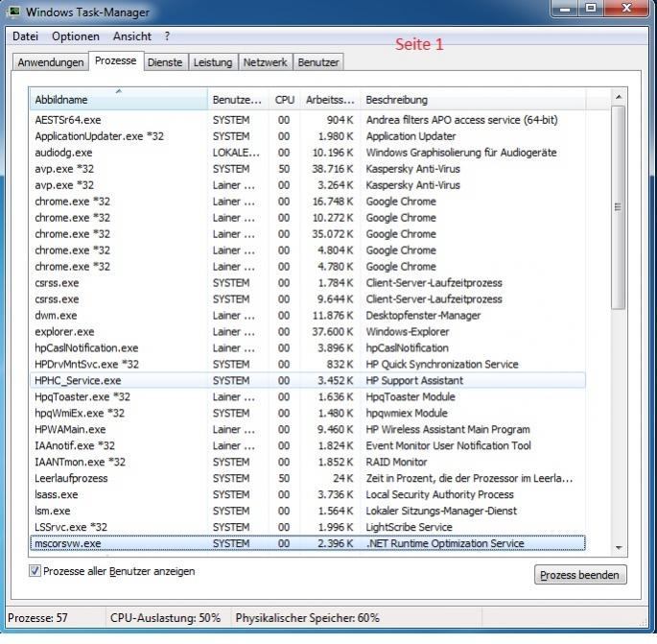Screen dimensions: 657x644
Task: Select ApplicationUpdater.exe *32 process
Action: point(308,136)
